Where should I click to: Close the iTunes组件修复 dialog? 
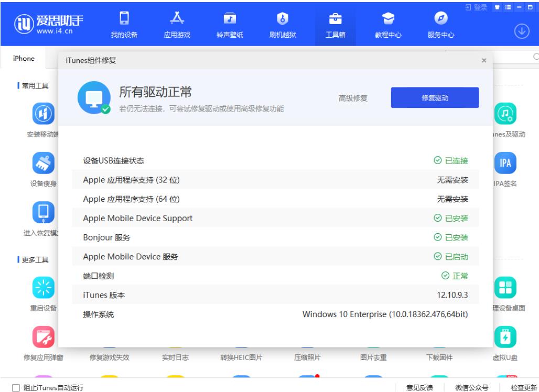tap(484, 61)
